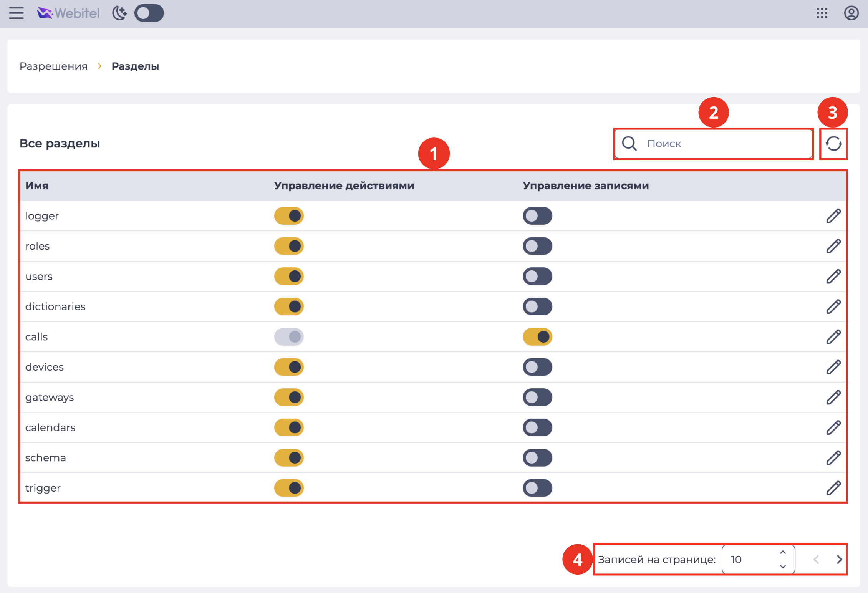868x593 pixels.
Task: Open the applications grid menu
Action: coord(822,13)
